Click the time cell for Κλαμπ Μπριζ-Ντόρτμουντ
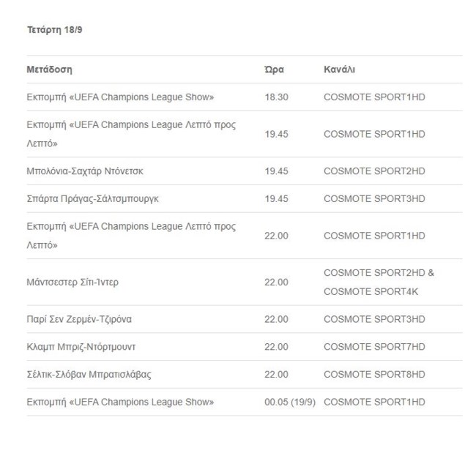Viewport: 476px width, 453px height. (276, 347)
